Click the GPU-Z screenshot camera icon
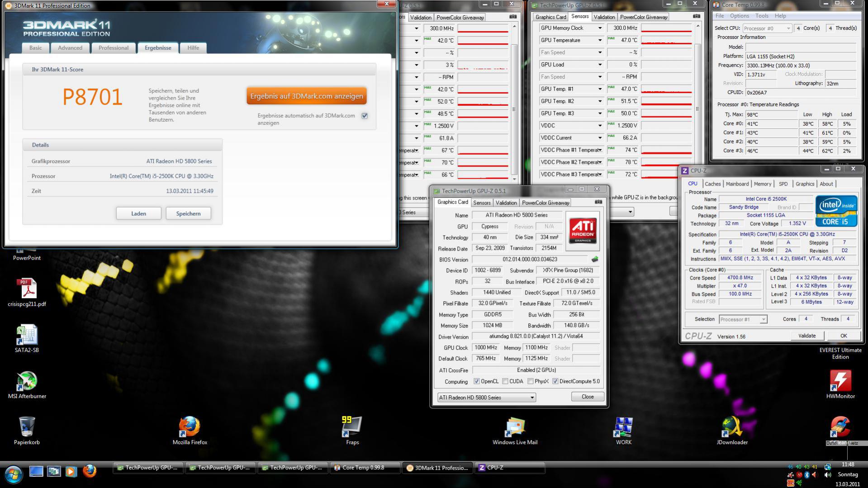868x488 pixels. coord(598,202)
